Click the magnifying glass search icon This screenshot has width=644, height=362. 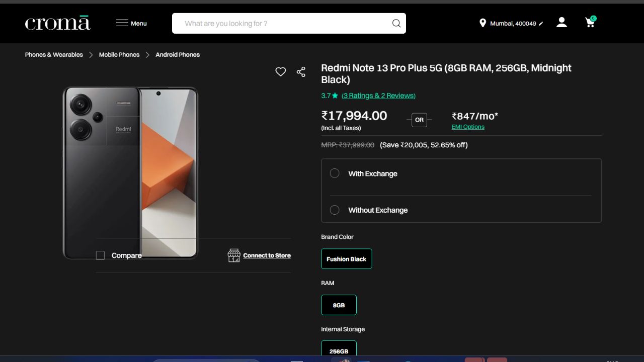[x=396, y=23]
